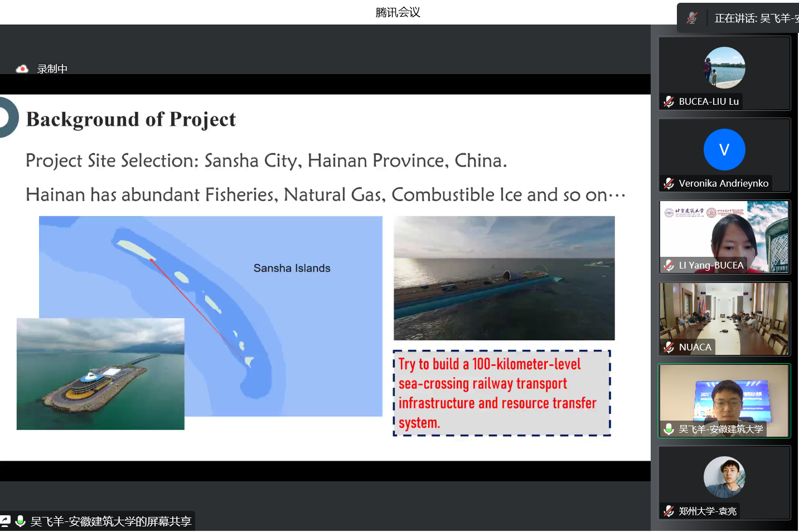799x532 pixels.
Task: Select Veronika Andrieynko's blue V avatar
Action: [724, 150]
